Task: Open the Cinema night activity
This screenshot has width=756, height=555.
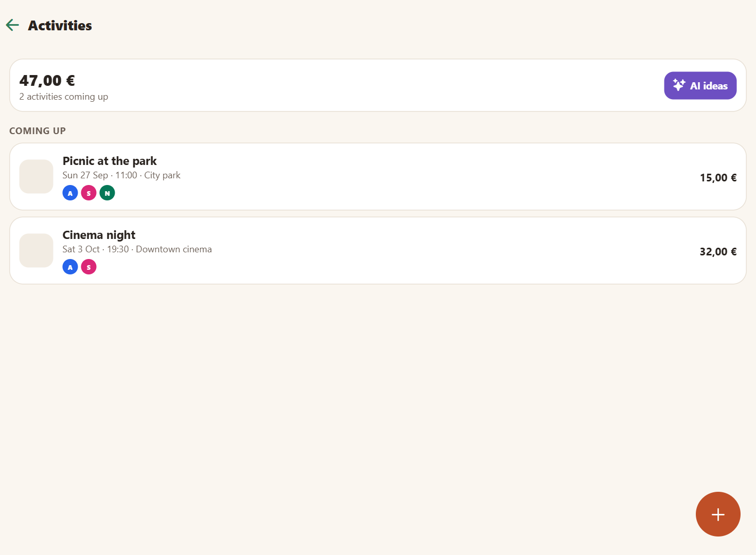Action: (x=377, y=250)
